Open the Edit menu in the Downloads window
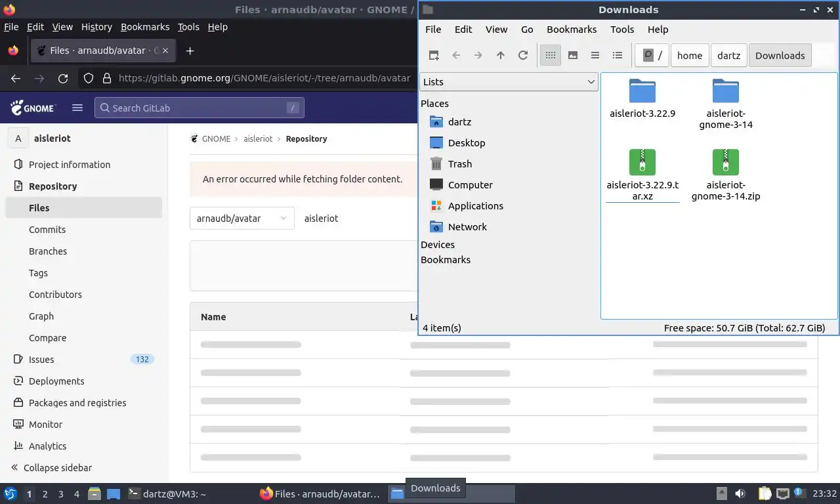This screenshot has width=840, height=504. [463, 29]
